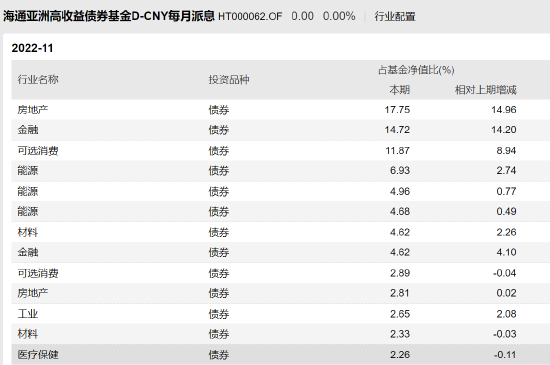Viewport: 550px width, 365px height.
Task: Click the -0.04 change value
Action: pyautogui.click(x=504, y=273)
